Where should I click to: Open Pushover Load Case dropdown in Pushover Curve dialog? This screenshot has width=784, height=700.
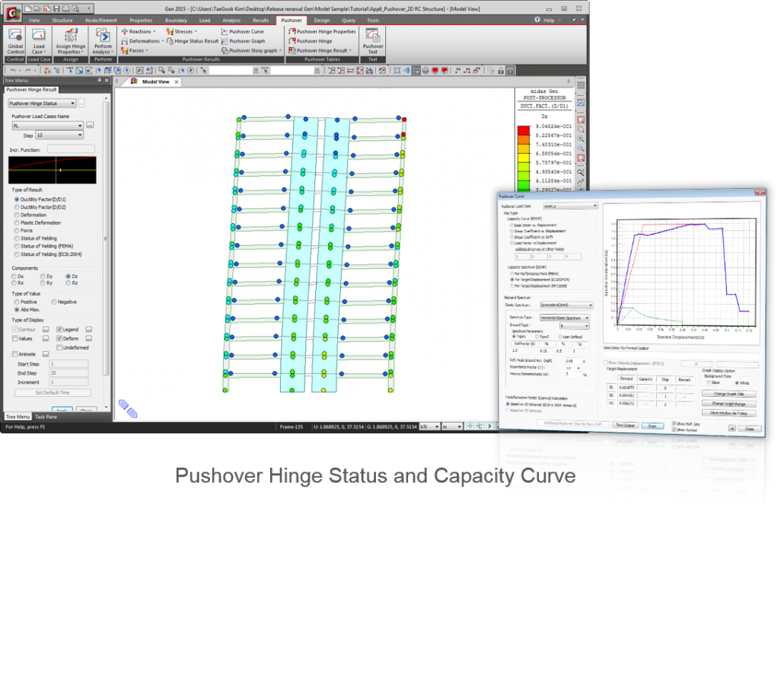(570, 206)
